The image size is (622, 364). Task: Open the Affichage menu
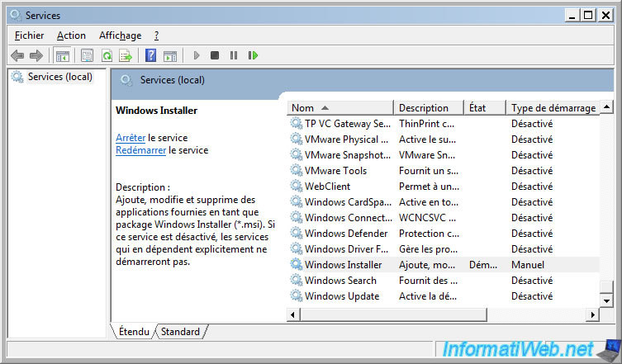click(121, 35)
